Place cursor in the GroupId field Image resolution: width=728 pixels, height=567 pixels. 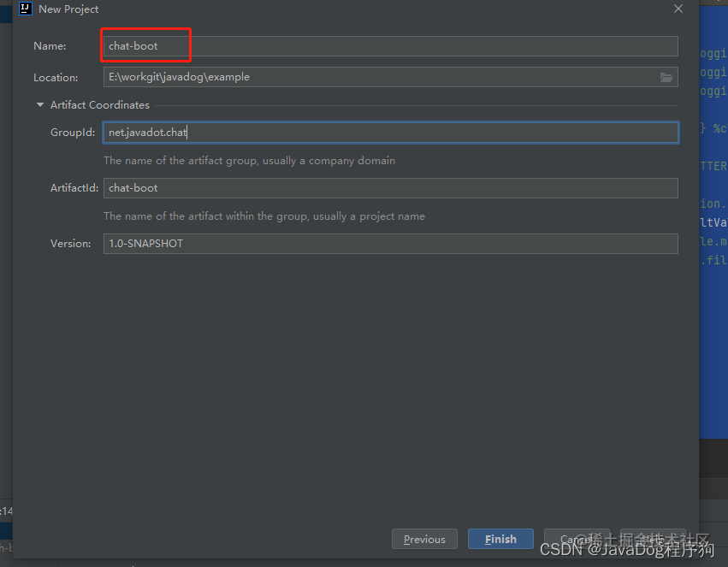[390, 133]
